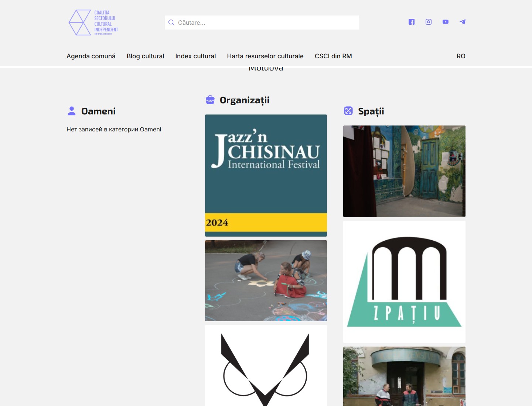This screenshot has height=406, width=532.
Task: Open the owl logo organization card
Action: point(266,365)
